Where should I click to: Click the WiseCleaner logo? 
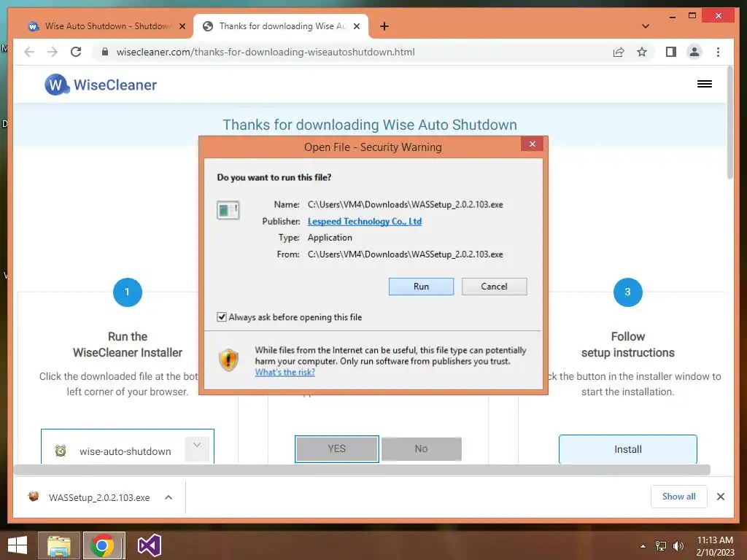101,85
